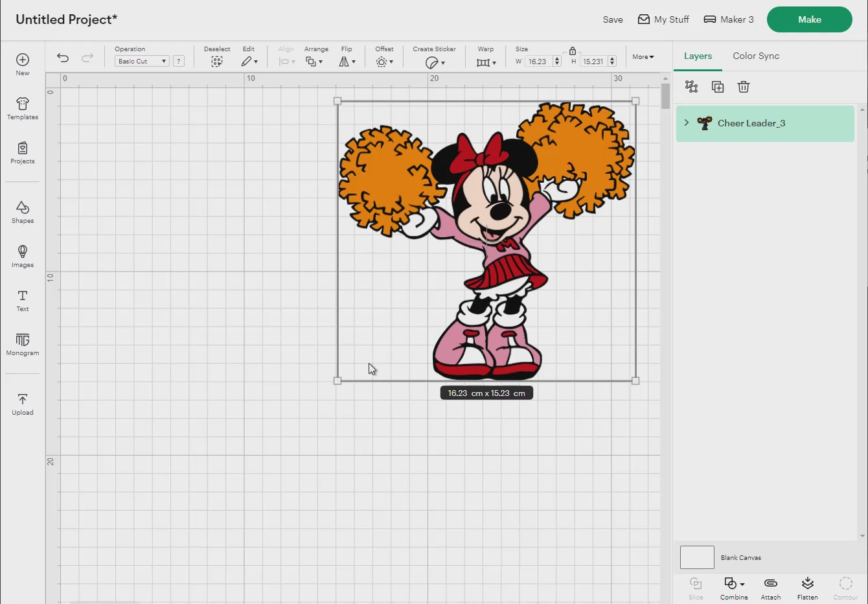Delete the selected layer with trash icon
The height and width of the screenshot is (604, 868).
pyautogui.click(x=744, y=87)
